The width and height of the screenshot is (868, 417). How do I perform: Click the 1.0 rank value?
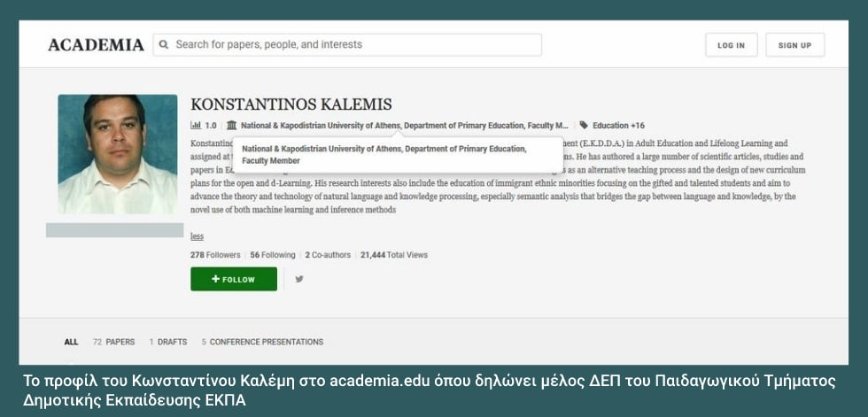pyautogui.click(x=211, y=126)
